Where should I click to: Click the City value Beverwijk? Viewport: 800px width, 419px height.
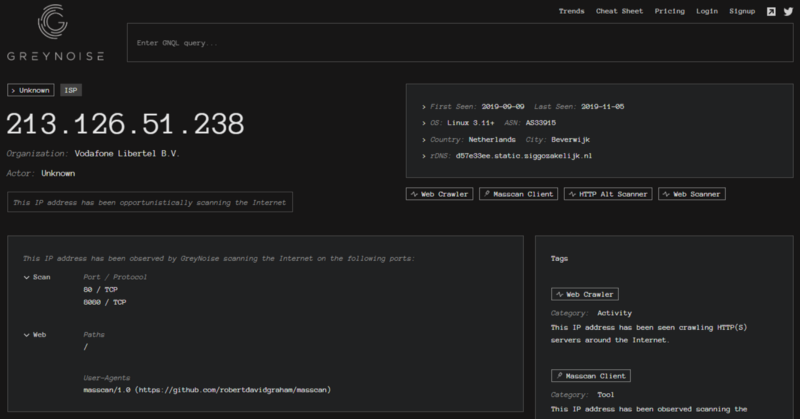coord(570,140)
